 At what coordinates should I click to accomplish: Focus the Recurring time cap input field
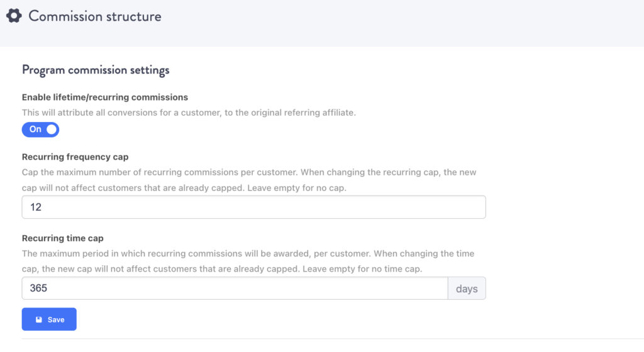(x=235, y=289)
